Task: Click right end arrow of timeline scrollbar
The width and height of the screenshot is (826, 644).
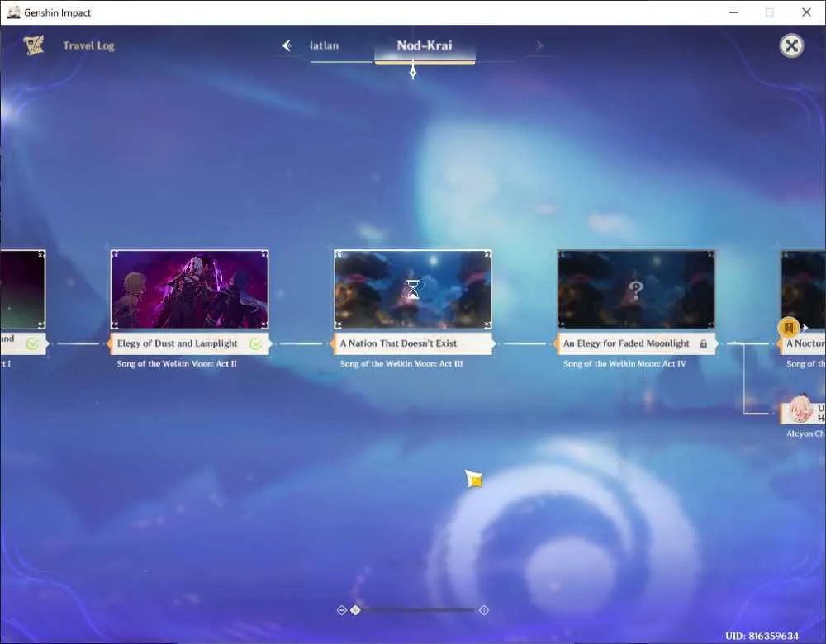Action: pyautogui.click(x=483, y=610)
